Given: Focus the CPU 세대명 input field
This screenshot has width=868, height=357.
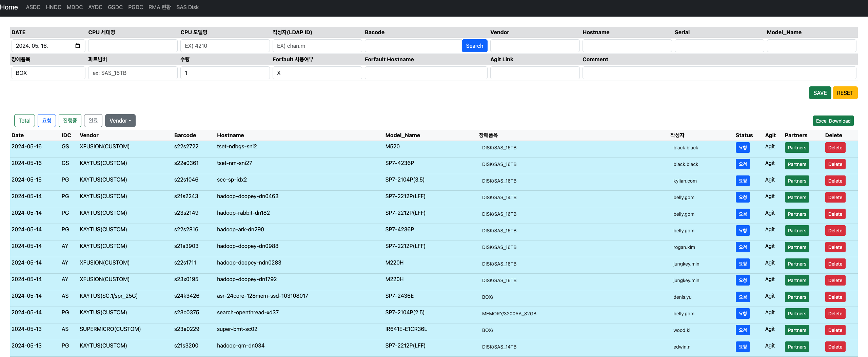Looking at the screenshot, I should coord(133,46).
